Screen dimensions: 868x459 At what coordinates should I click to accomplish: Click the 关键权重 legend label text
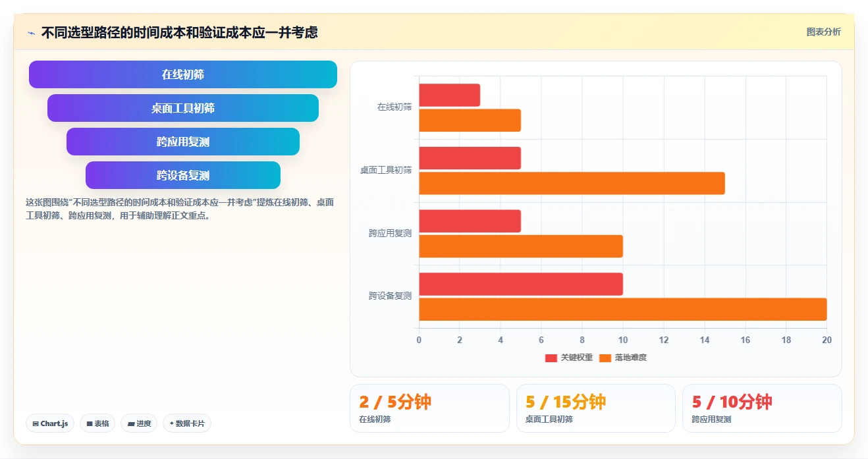pyautogui.click(x=576, y=358)
